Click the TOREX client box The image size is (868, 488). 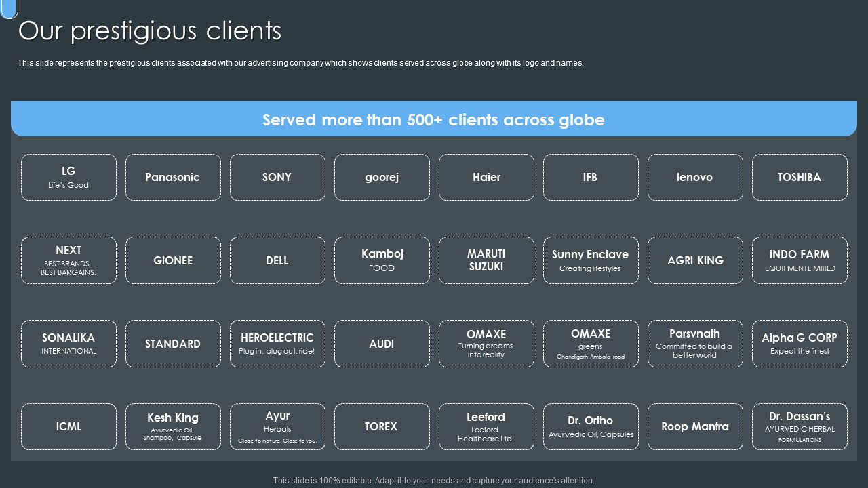382,426
